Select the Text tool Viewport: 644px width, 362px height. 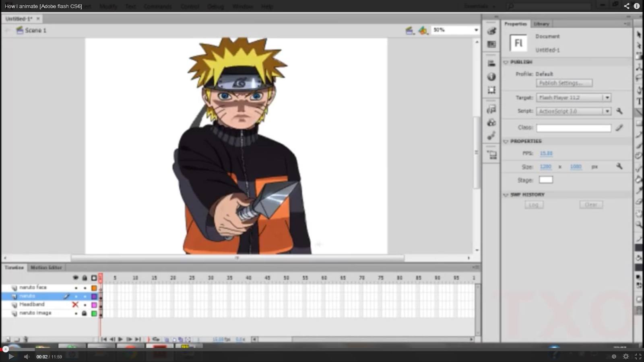(x=639, y=101)
